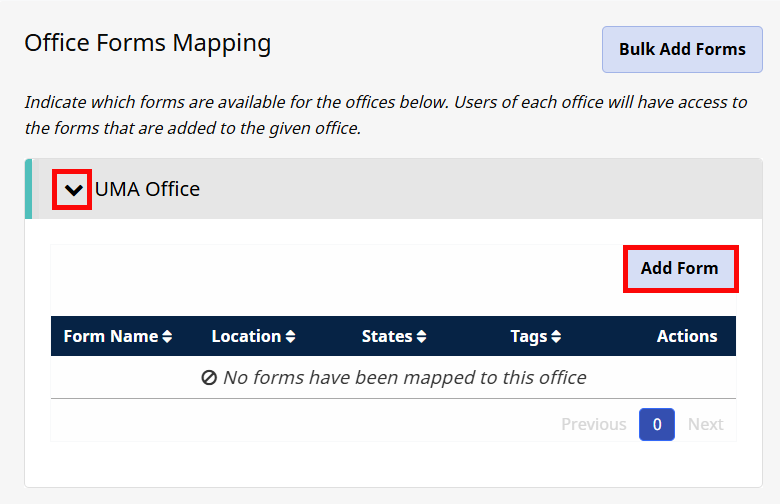Go to the Next page
The width and height of the screenshot is (780, 504).
pos(705,424)
